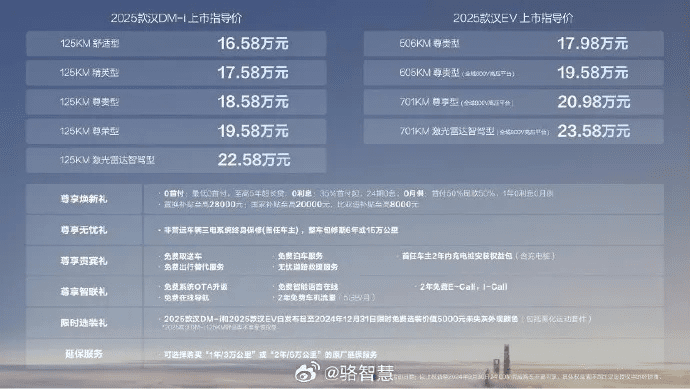Image resolution: width=690 pixels, height=389 pixels.
Task: Click the 17.98万元 price
Action: pos(593,44)
